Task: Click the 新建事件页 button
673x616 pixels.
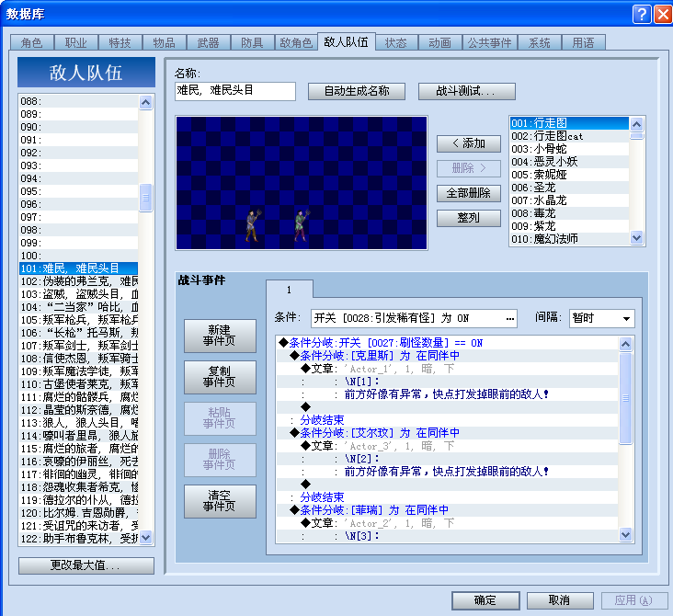Action: coord(220,336)
